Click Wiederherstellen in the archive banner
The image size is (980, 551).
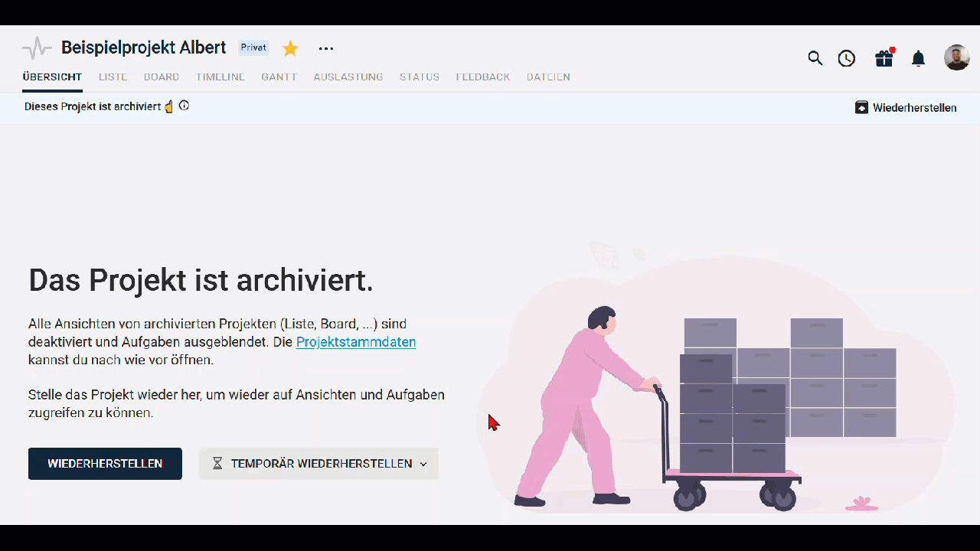[x=906, y=108]
